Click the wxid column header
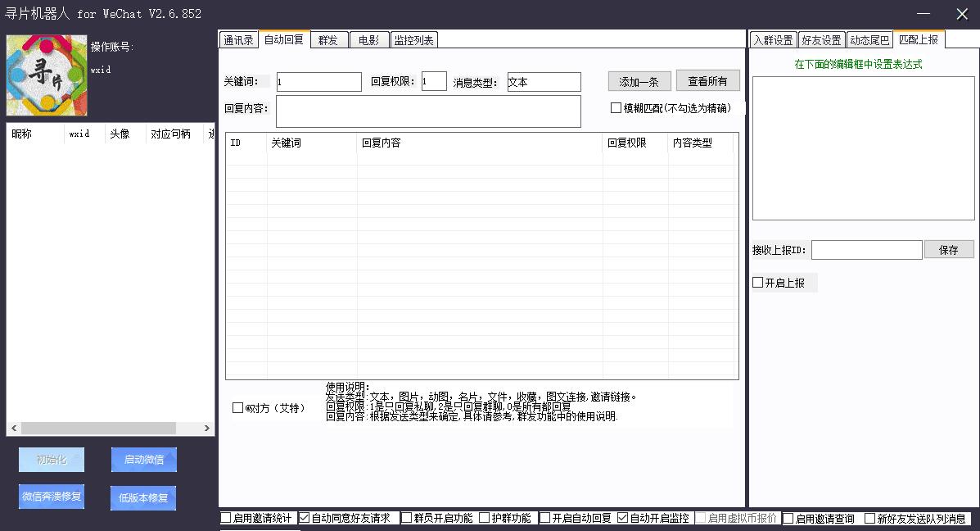Screen dimensions: 980x531 (x=84, y=134)
